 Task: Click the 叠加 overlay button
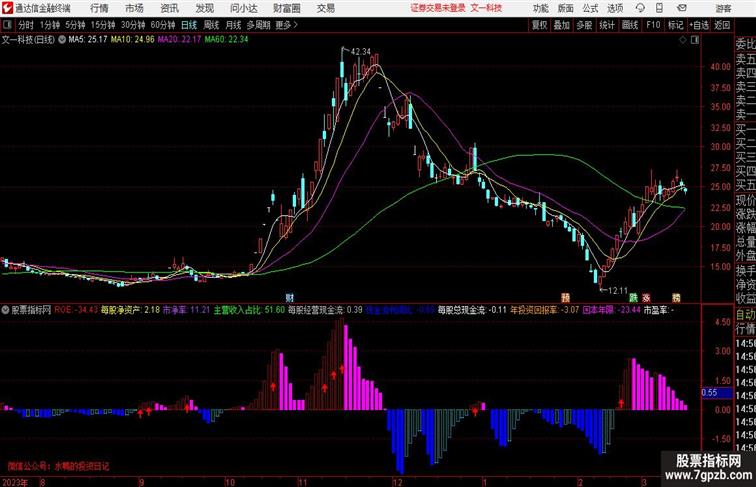click(562, 25)
